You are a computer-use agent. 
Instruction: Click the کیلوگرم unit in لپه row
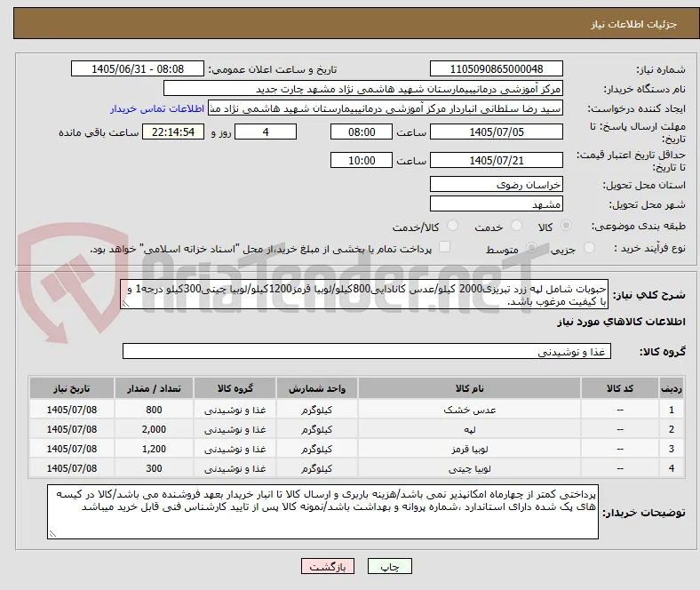[317, 429]
